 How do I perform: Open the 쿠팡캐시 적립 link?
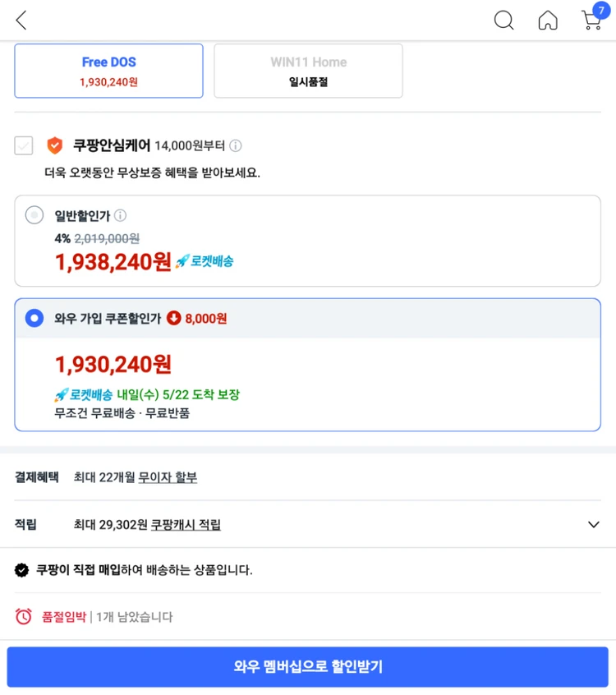click(x=186, y=525)
